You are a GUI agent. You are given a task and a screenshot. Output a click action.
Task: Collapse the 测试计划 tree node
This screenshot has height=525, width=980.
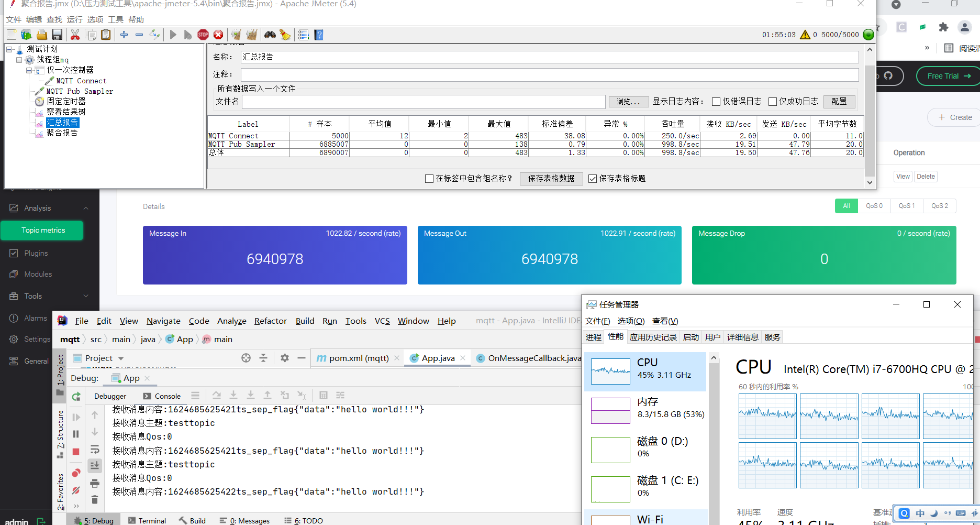point(9,49)
